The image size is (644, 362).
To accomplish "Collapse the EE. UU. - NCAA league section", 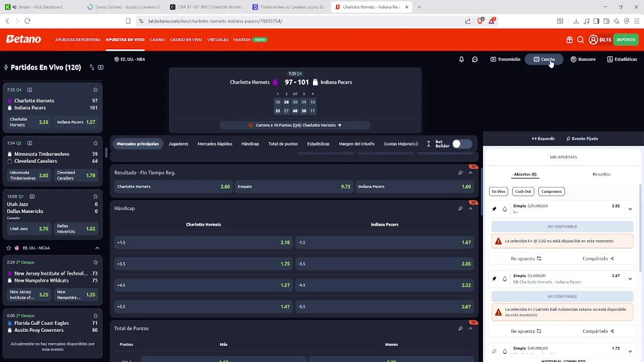I will click(x=97, y=248).
